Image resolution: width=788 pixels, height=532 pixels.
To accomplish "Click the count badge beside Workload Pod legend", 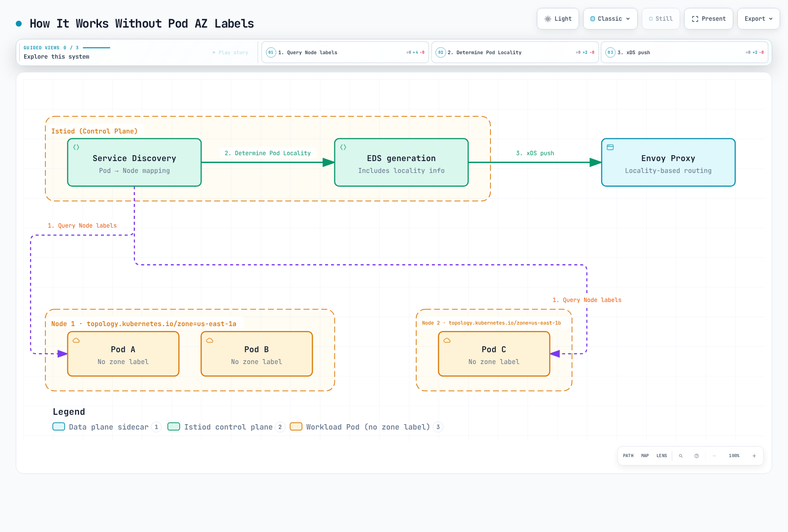I will click(438, 427).
